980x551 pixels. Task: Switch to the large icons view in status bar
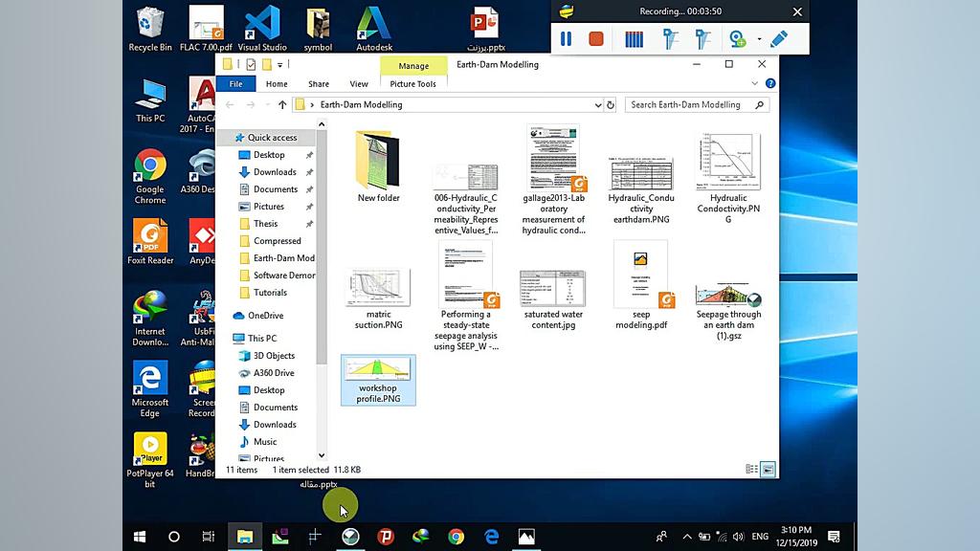[x=768, y=470]
